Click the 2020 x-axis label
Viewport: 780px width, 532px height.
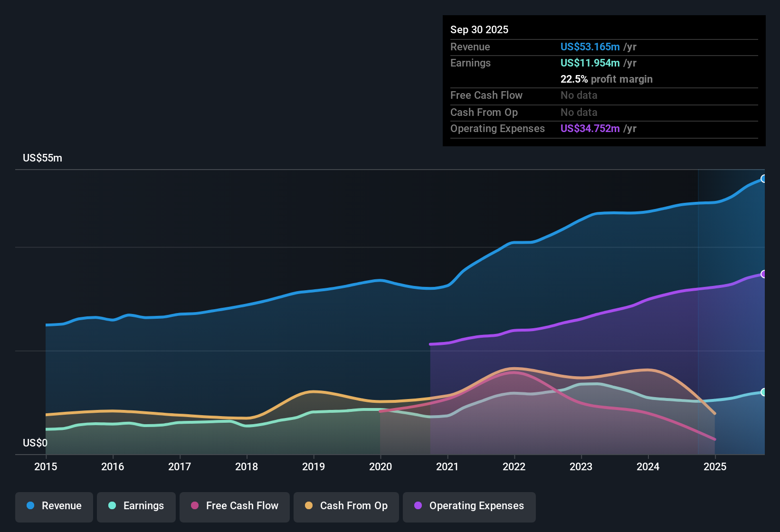(x=380, y=466)
